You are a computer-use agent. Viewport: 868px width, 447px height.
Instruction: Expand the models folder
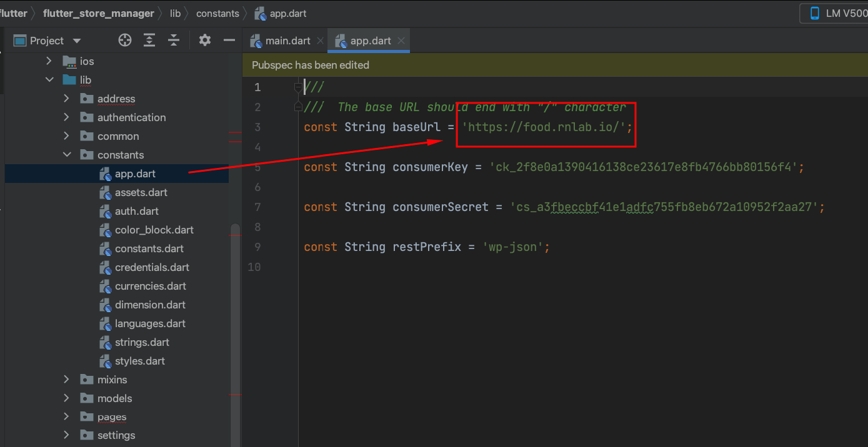(66, 398)
